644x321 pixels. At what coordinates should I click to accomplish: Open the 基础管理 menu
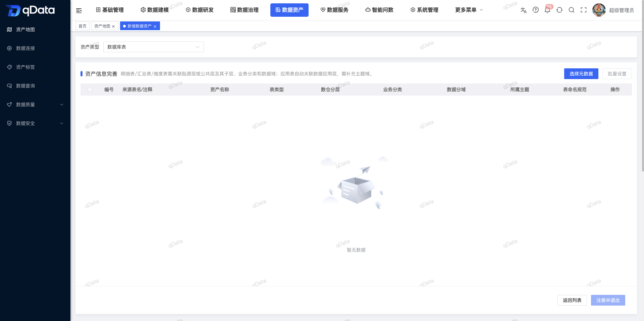click(x=110, y=10)
